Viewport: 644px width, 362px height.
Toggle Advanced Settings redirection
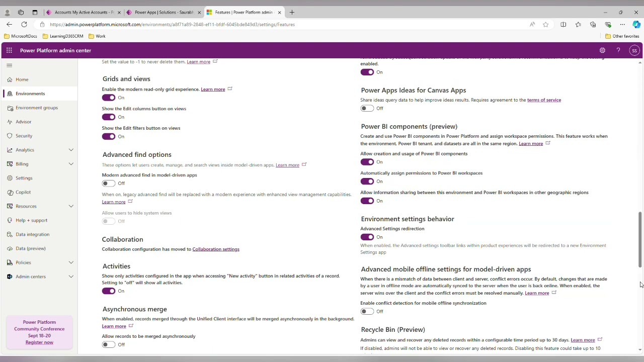(x=367, y=237)
